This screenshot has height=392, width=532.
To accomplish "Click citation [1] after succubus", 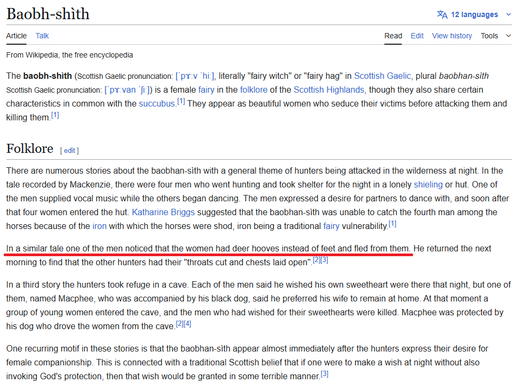I will [181, 101].
